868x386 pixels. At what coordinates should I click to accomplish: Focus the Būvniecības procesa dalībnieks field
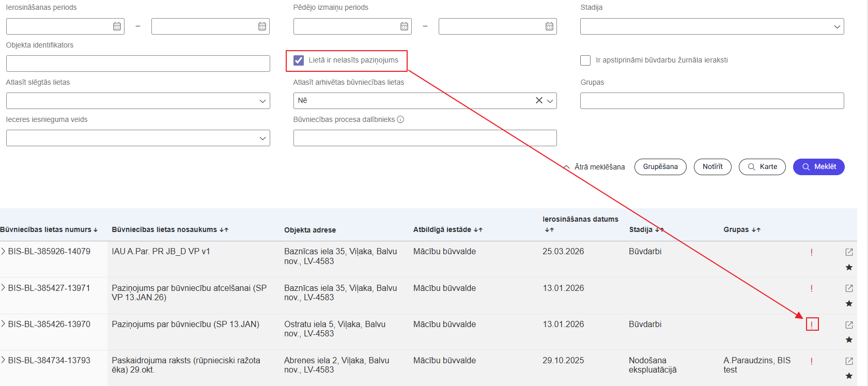coord(425,138)
